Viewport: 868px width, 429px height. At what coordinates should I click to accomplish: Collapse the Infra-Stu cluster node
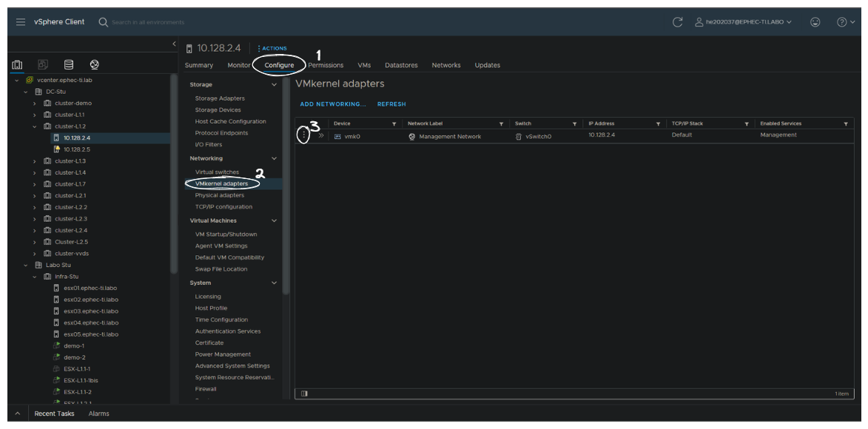tap(34, 277)
